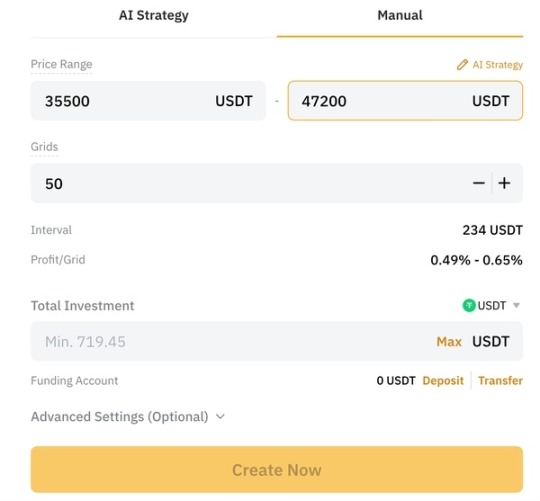Focus the upper price field showing 47200
This screenshot has width=540, height=501.
pyautogui.click(x=405, y=101)
